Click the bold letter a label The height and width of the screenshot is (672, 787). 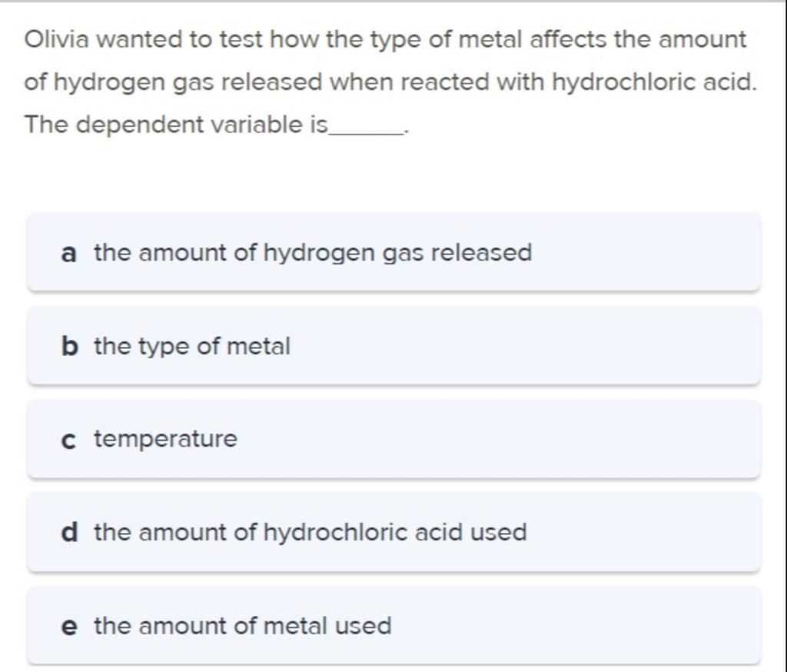pos(68,253)
